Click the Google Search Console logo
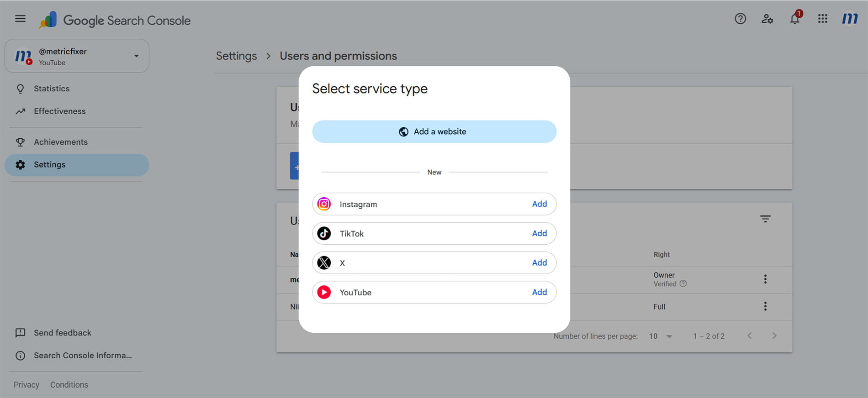 point(115,20)
